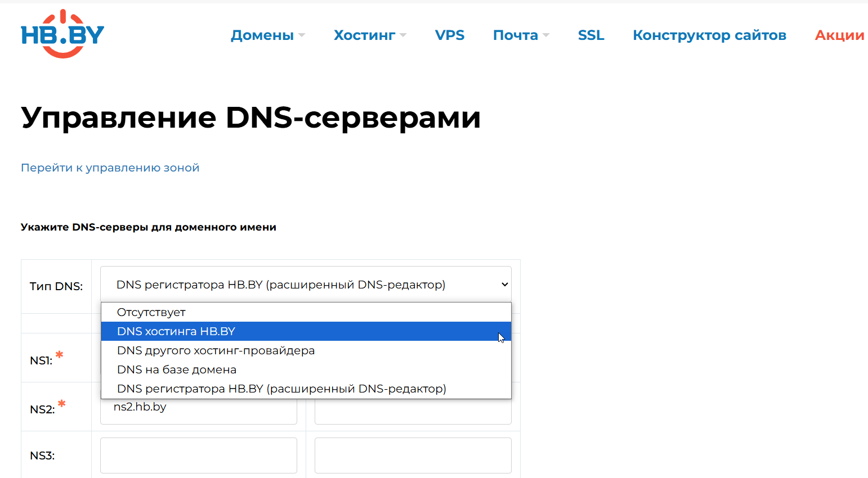Expand the Почта dropdown arrow
Viewport: 868px width, 478px height.
coord(546,35)
